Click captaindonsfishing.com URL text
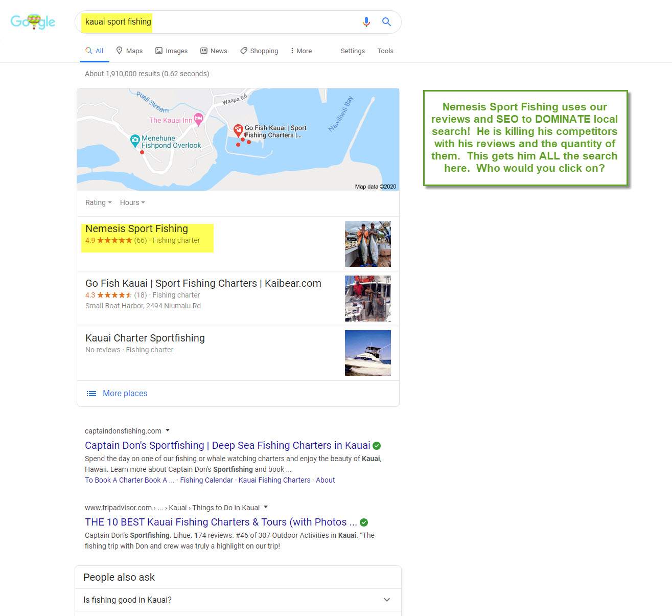Viewport: 672px width, 616px height. click(123, 431)
